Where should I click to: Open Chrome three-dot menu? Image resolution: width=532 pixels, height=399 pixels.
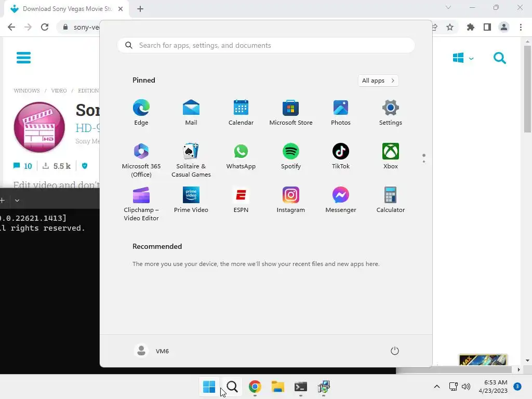[x=521, y=27]
